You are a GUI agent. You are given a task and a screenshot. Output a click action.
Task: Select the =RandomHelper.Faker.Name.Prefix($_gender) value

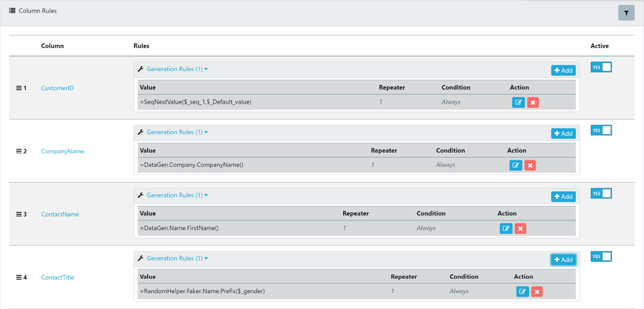coord(202,291)
